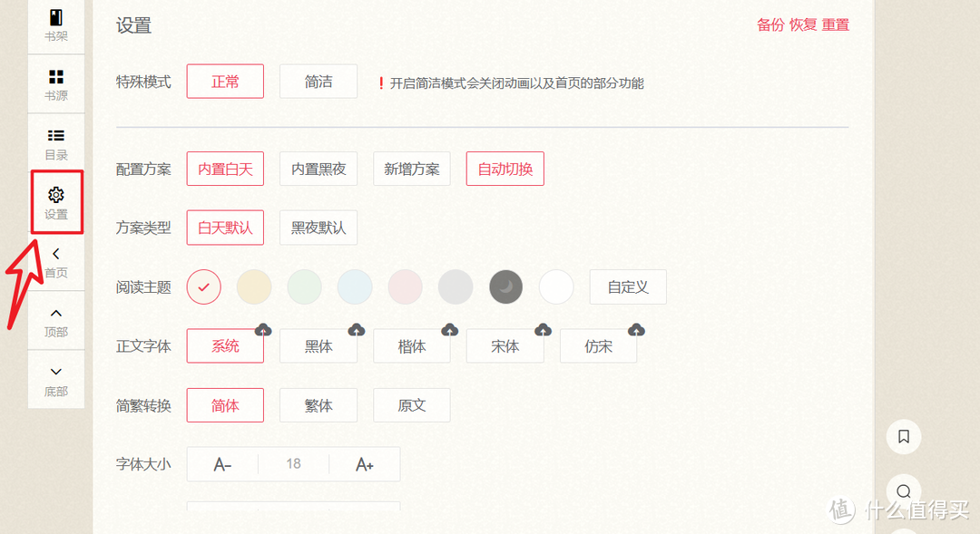
Task: Click the font size value 18
Action: [294, 464]
